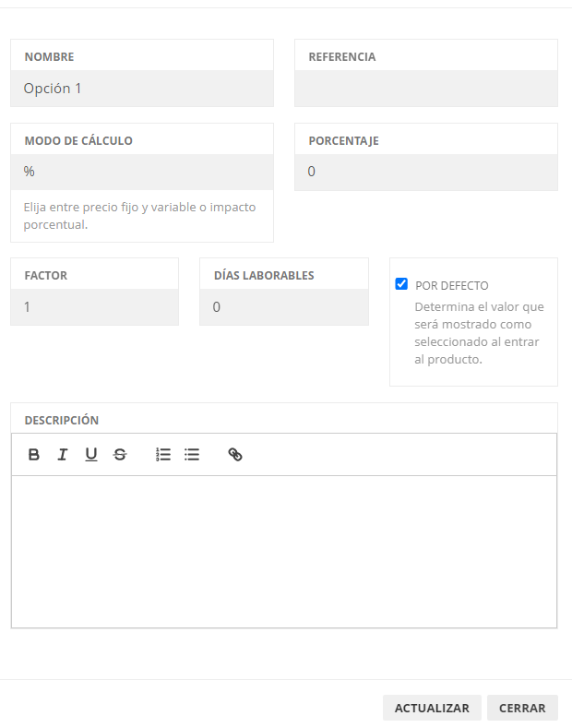Click the DESCRIPCIÓN heading label

(x=62, y=420)
